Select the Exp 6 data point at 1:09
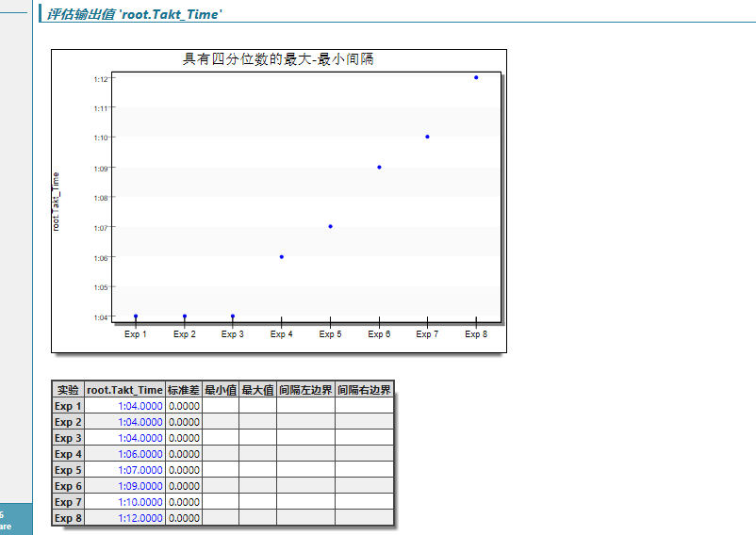This screenshot has width=756, height=535. click(x=379, y=167)
